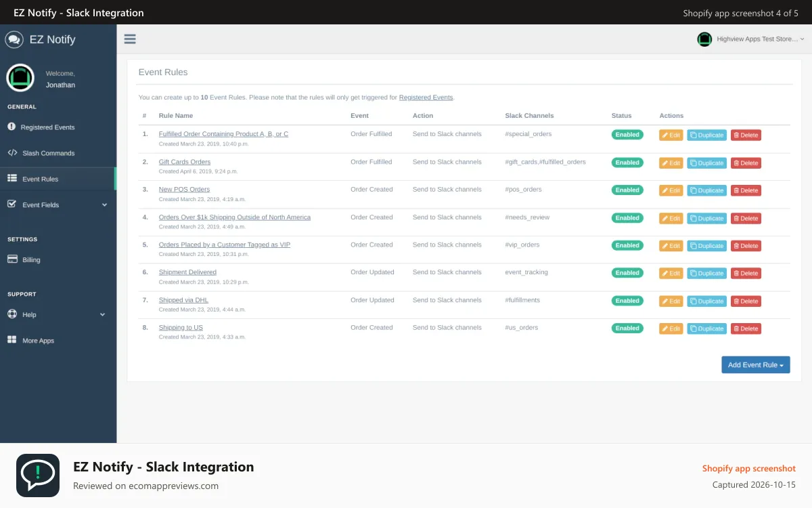The image size is (812, 508).
Task: Click the Event Fields checkmark icon
Action: tap(12, 204)
